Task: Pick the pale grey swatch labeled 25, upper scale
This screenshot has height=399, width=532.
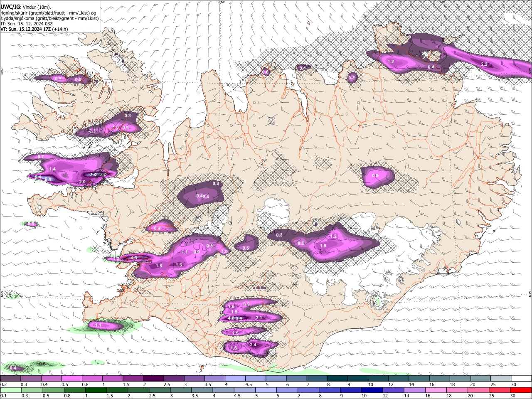Action: 501,379
